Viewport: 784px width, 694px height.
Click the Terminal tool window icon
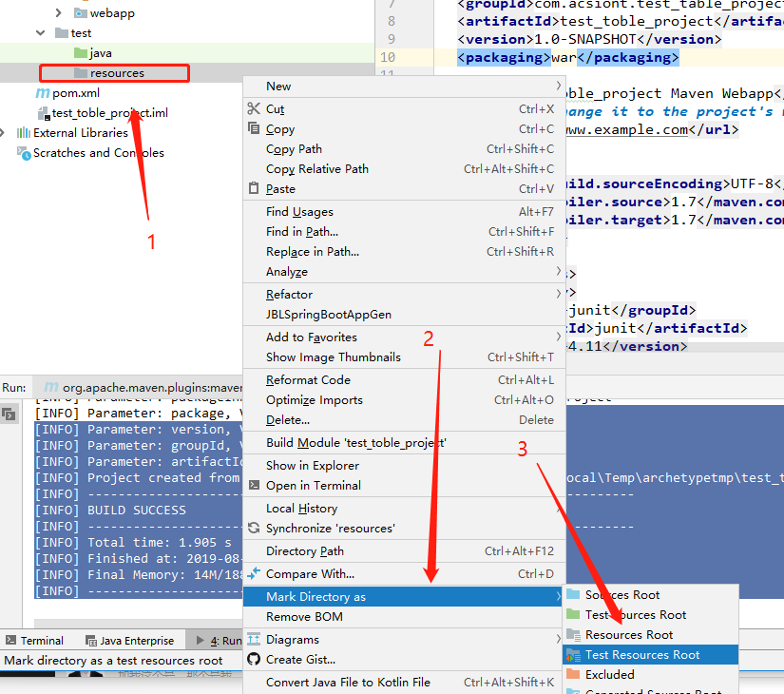[x=10, y=640]
